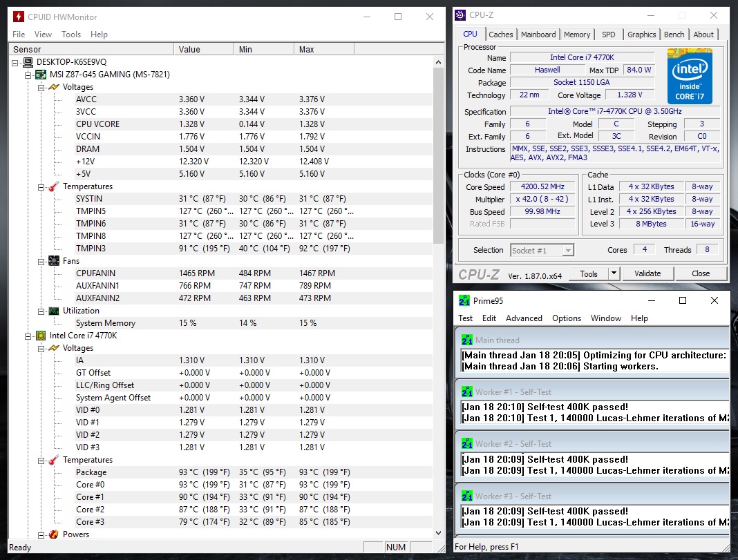Click the Worker #3 Self-Test window icon
This screenshot has height=560, width=738.
[x=467, y=496]
